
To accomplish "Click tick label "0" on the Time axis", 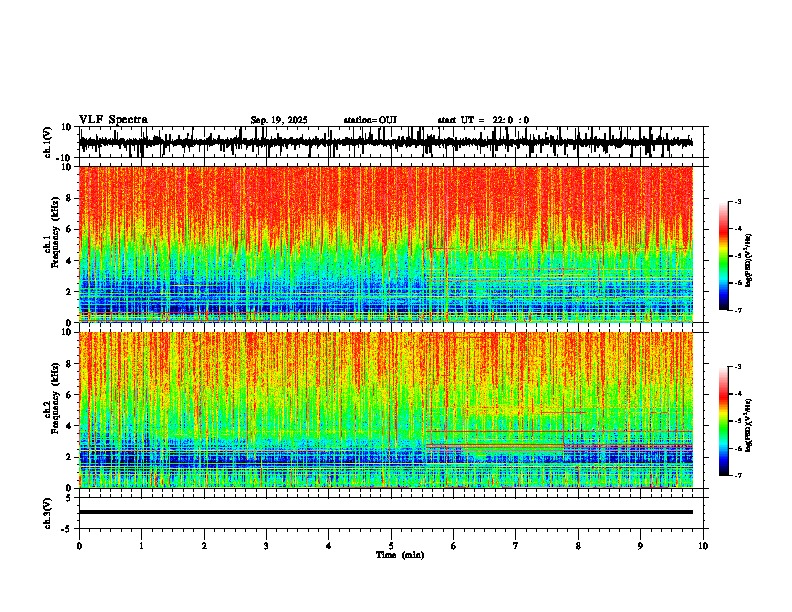I will point(79,546).
